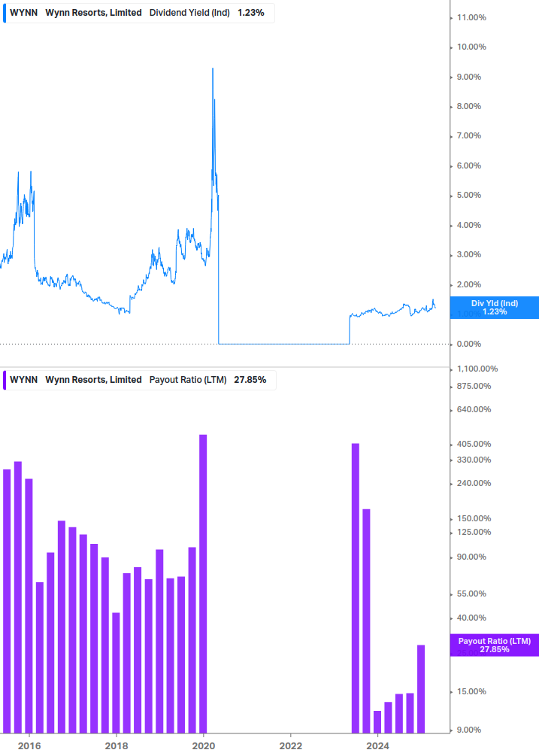Select the 2016 label on time axis
The width and height of the screenshot is (539, 756).
(x=29, y=746)
